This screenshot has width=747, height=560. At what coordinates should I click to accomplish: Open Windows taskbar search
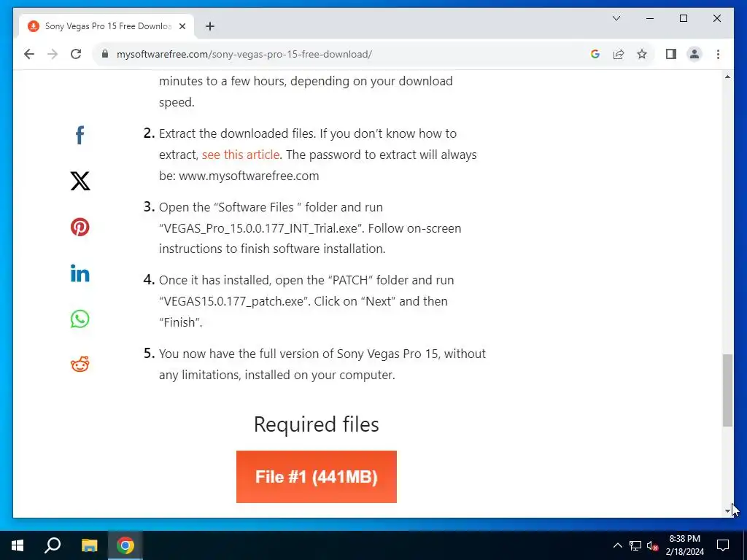point(53,545)
